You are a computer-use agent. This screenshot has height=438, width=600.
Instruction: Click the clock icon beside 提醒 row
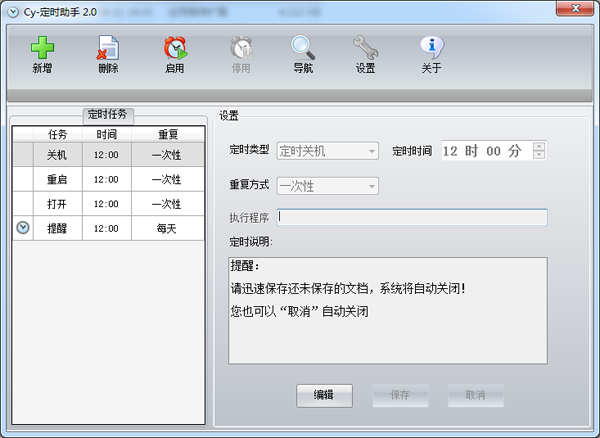[23, 228]
